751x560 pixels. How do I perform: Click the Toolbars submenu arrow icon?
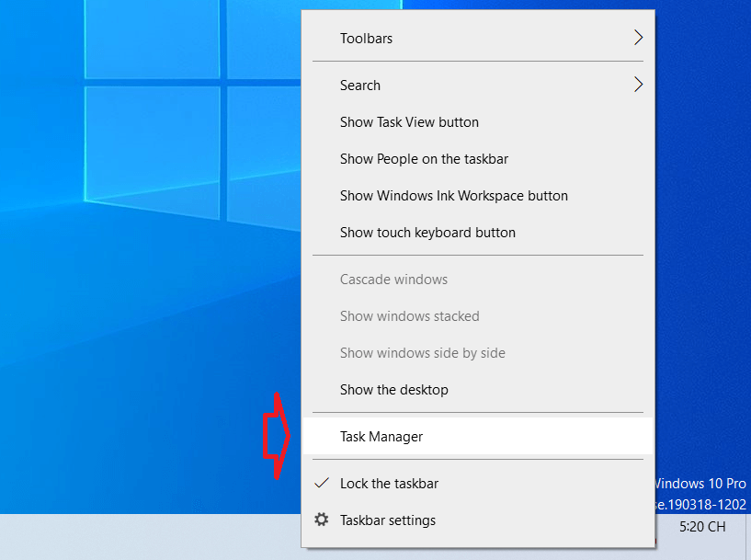pyautogui.click(x=638, y=38)
